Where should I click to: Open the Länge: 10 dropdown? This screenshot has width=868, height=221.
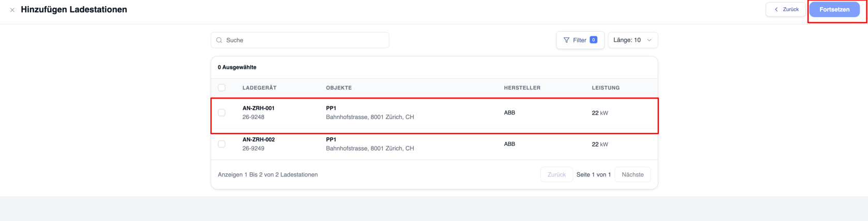point(633,40)
